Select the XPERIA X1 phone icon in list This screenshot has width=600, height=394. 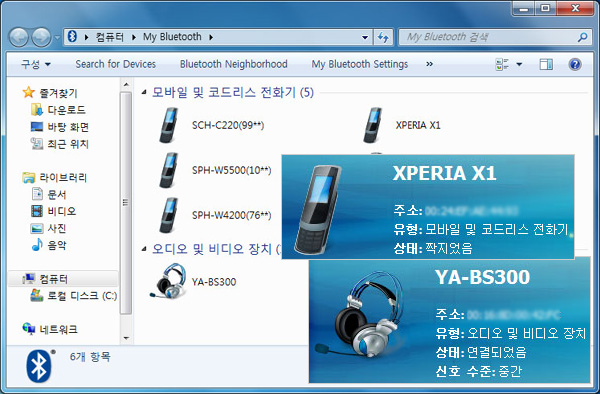tap(373, 125)
